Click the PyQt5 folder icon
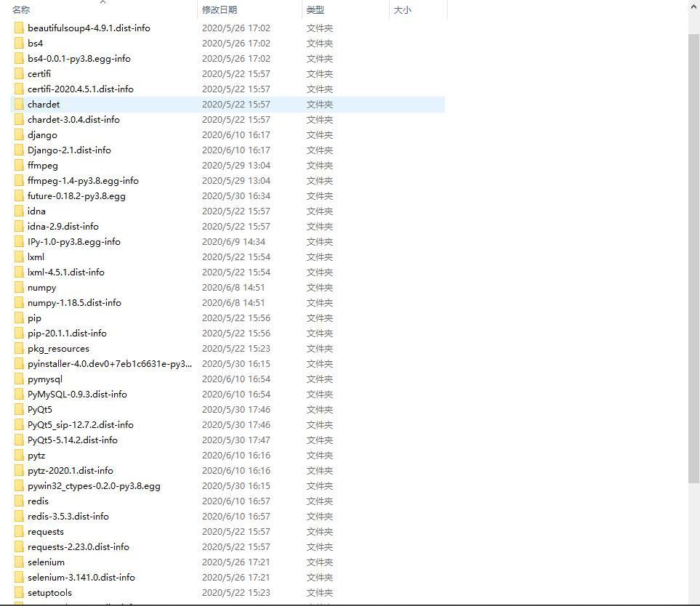700x606 pixels. [x=19, y=410]
